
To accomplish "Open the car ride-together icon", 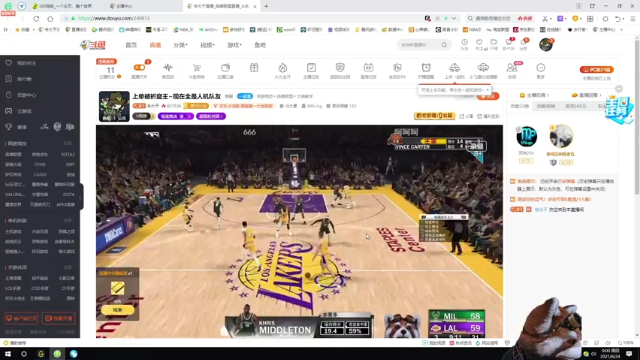I will [x=454, y=70].
